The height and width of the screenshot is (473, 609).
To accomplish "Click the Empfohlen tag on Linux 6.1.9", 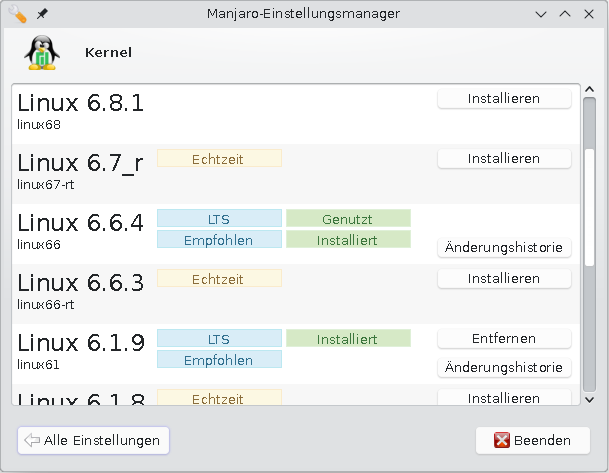I will pos(219,360).
